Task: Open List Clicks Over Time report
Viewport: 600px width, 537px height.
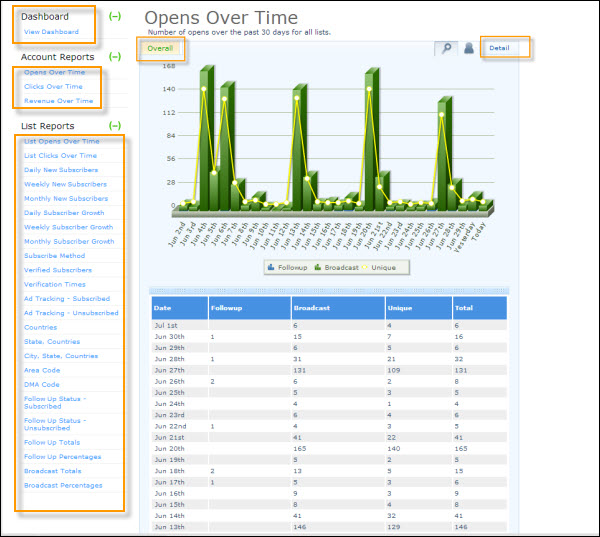Action: pos(60,156)
